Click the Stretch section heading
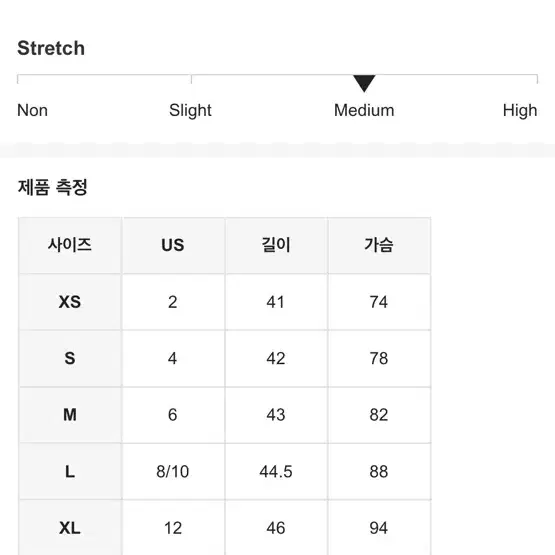The width and height of the screenshot is (555, 555). [x=51, y=48]
